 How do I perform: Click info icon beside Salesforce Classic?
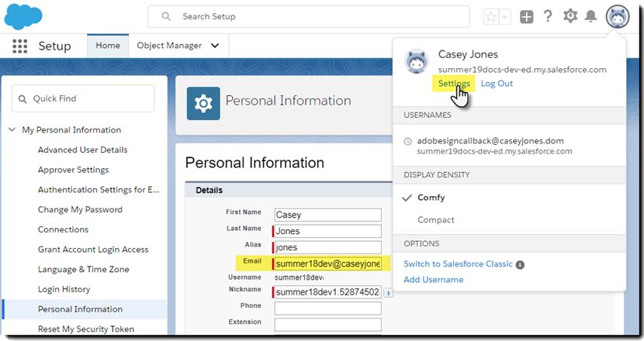[x=520, y=265]
